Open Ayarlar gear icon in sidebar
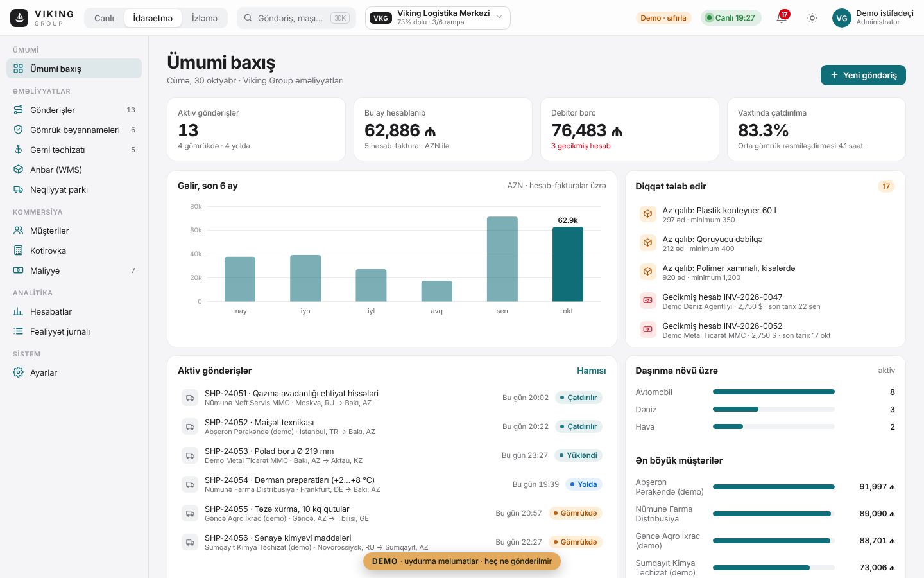924x578 pixels. tap(19, 372)
